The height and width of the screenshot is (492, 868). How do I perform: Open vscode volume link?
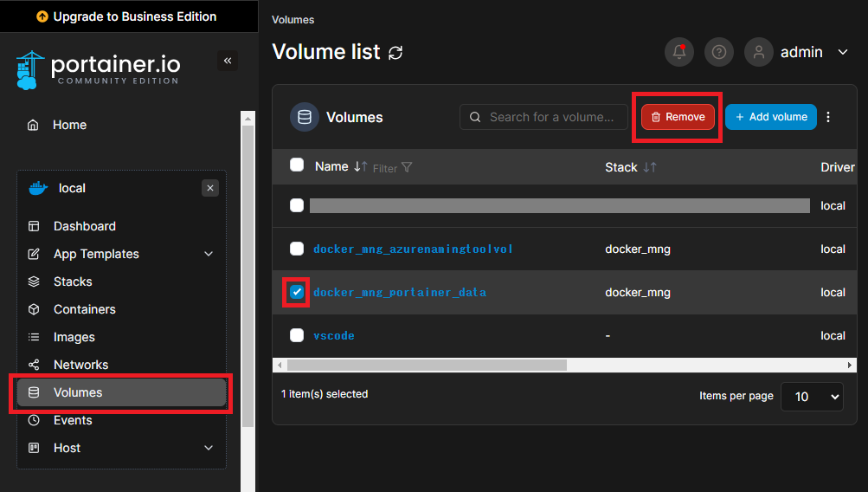point(334,336)
